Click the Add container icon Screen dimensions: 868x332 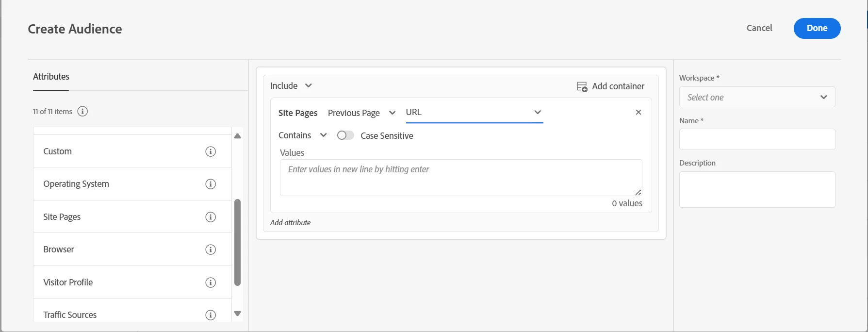(x=582, y=86)
